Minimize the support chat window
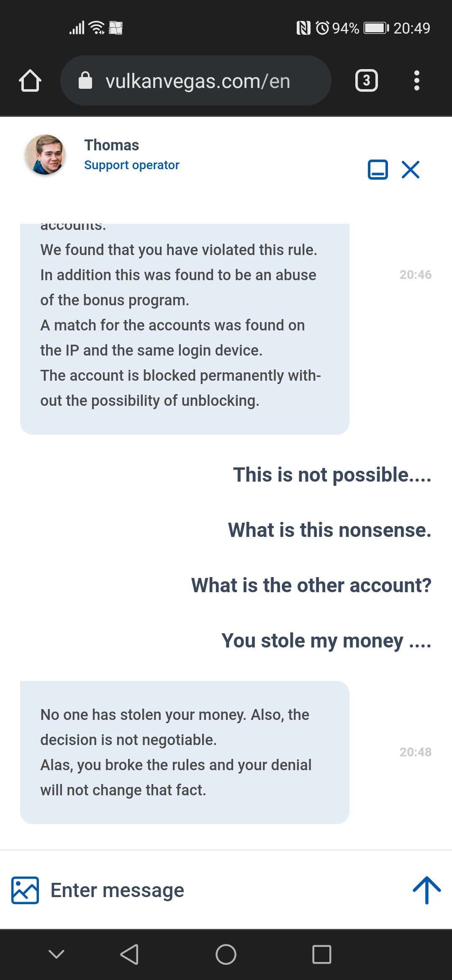Image resolution: width=452 pixels, height=980 pixels. coord(378,170)
